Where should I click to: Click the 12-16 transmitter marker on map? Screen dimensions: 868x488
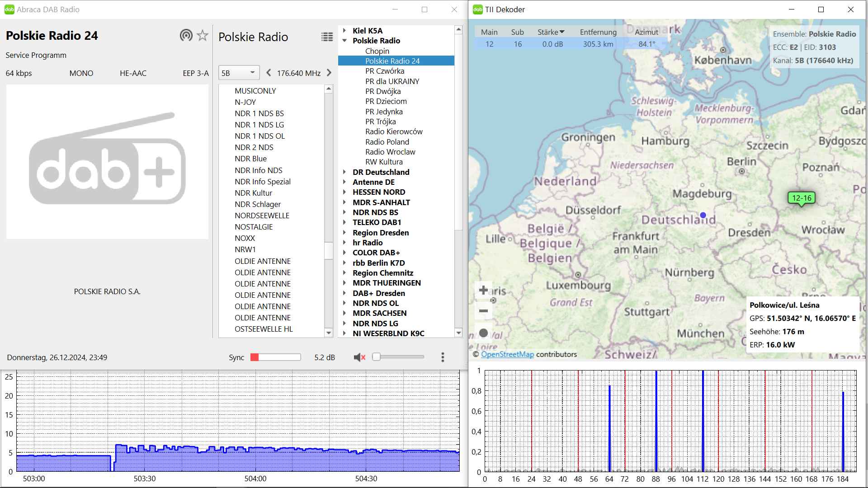[x=801, y=198]
